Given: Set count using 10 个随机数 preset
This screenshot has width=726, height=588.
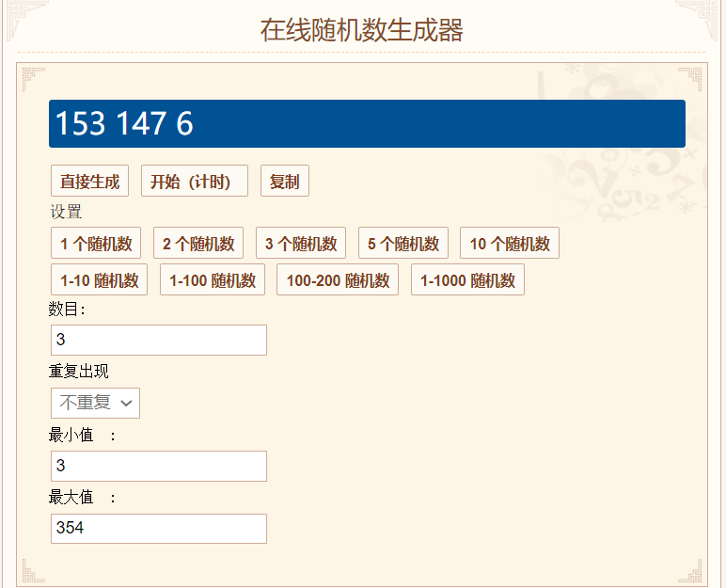Looking at the screenshot, I should click(x=509, y=244).
